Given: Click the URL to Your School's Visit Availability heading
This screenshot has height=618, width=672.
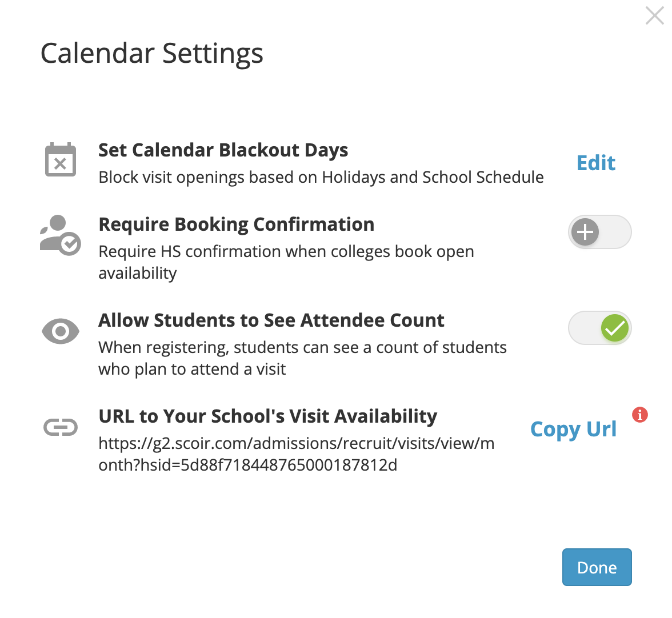Looking at the screenshot, I should pos(267,416).
